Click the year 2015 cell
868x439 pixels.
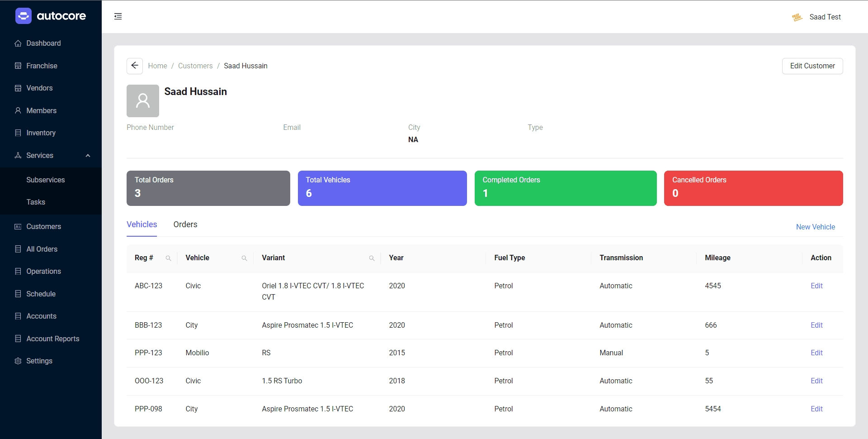397,353
